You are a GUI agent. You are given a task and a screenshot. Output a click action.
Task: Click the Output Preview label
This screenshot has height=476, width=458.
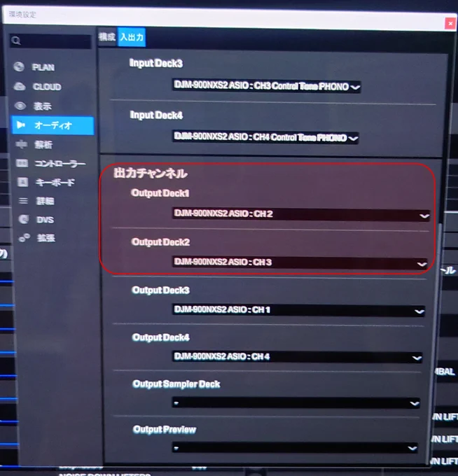coord(165,429)
